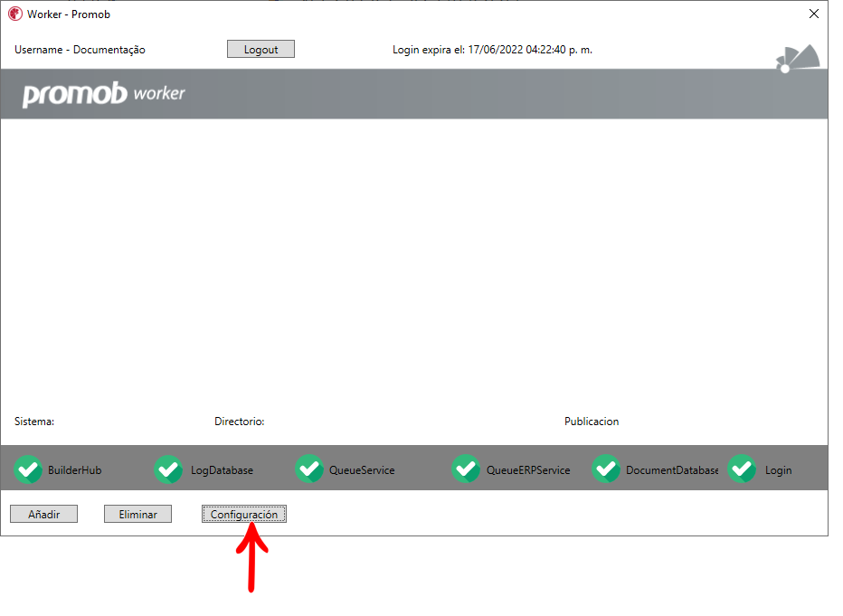Click the BuilderHub green check status icon

[x=28, y=469]
